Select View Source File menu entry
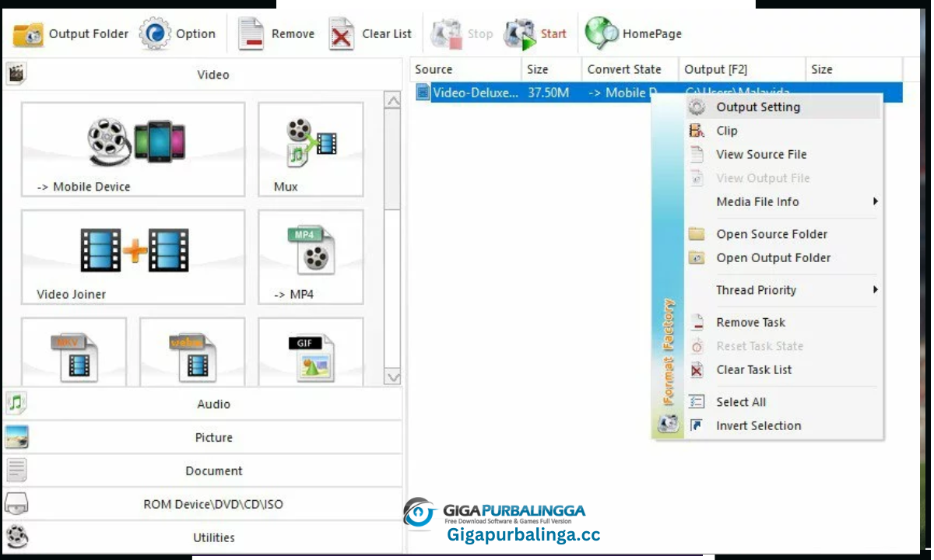The width and height of the screenshot is (934, 560). [x=783, y=154]
